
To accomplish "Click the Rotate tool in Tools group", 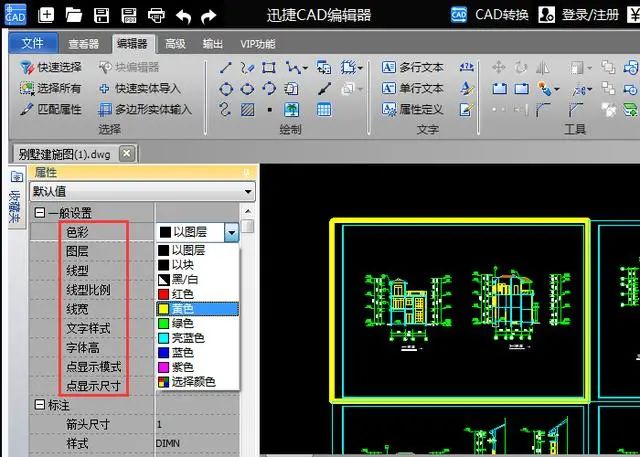I will pyautogui.click(x=520, y=67).
